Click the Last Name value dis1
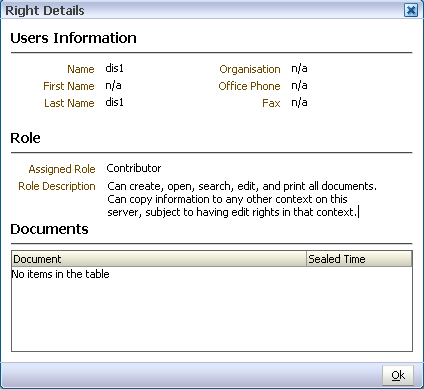 (x=114, y=102)
